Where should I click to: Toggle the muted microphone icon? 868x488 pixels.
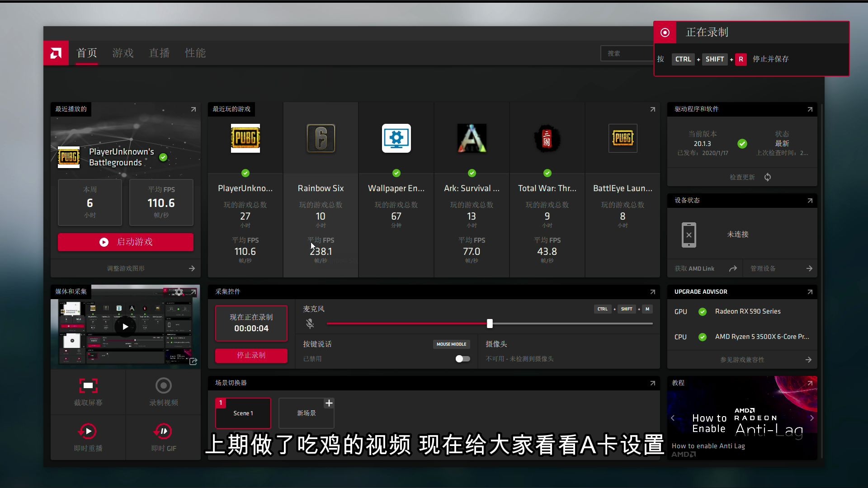(310, 324)
